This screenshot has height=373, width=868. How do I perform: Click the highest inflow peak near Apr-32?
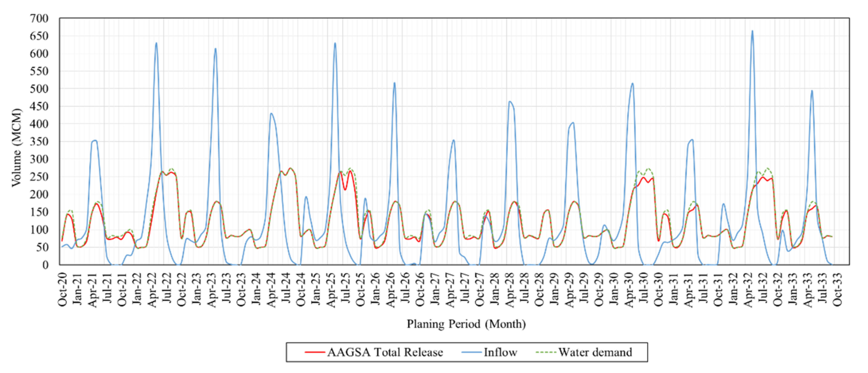[x=752, y=31]
